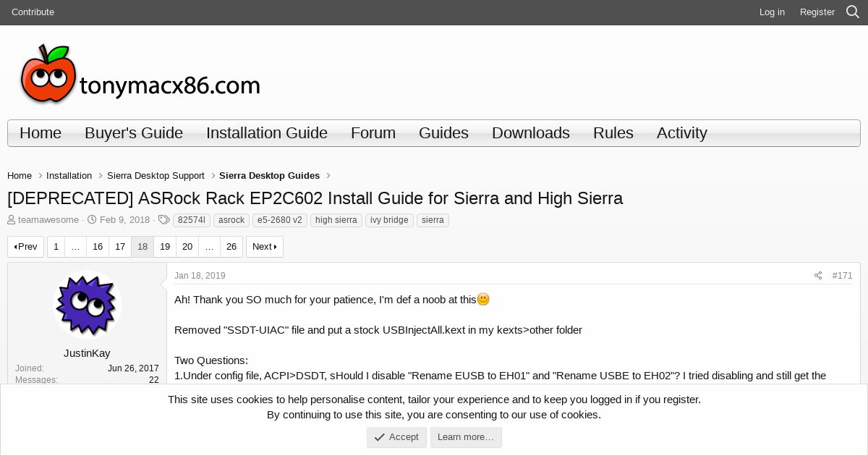The image size is (868, 456).
Task: Open the search magnifier icon
Action: pos(853,12)
